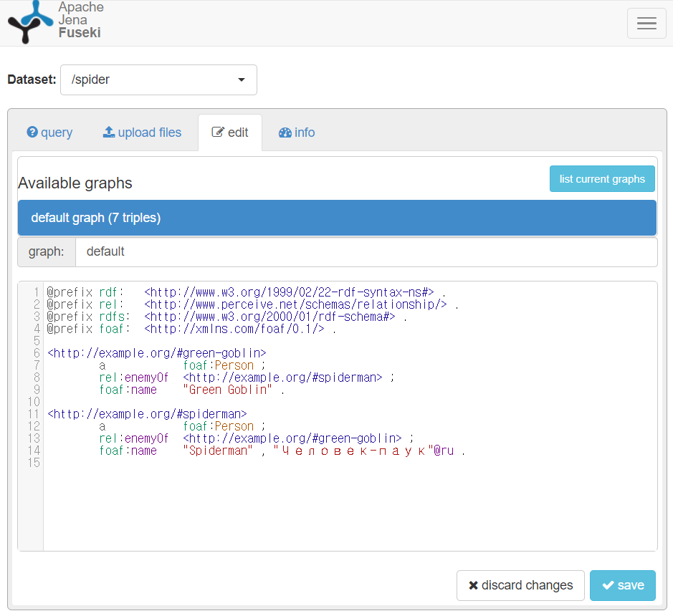Click the Dataset: label
Image resolution: width=673 pixels, height=616 pixels.
(x=32, y=80)
